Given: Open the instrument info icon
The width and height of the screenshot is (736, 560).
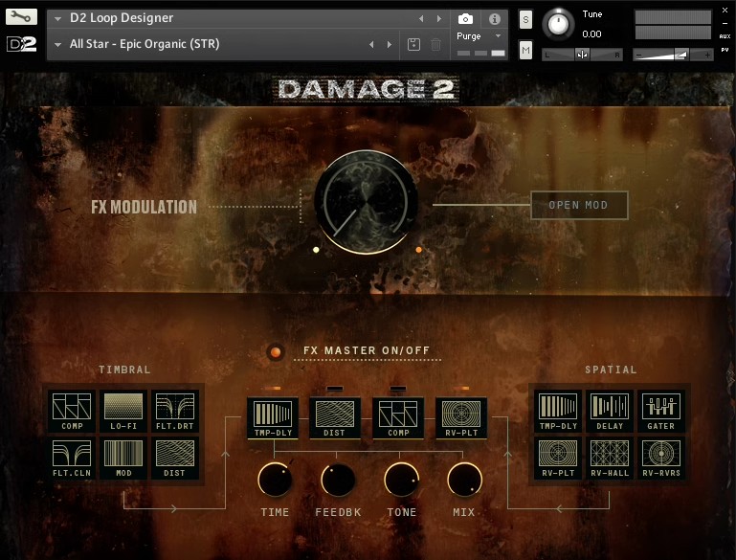Looking at the screenshot, I should (x=494, y=19).
